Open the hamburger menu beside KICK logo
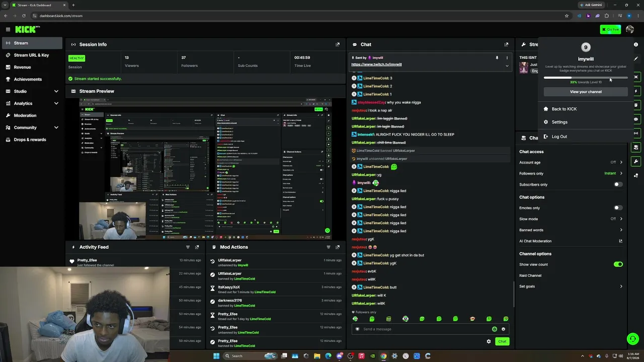 (8, 30)
